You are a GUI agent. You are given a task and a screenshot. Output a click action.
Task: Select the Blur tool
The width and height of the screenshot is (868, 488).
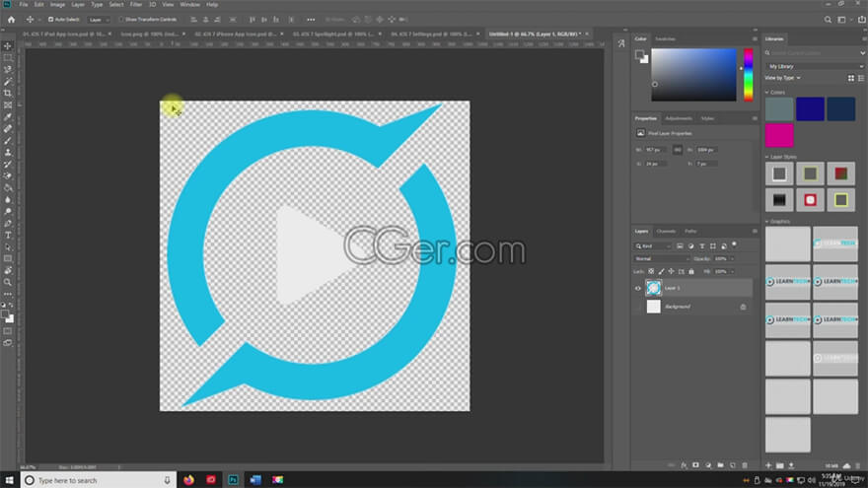[8, 200]
